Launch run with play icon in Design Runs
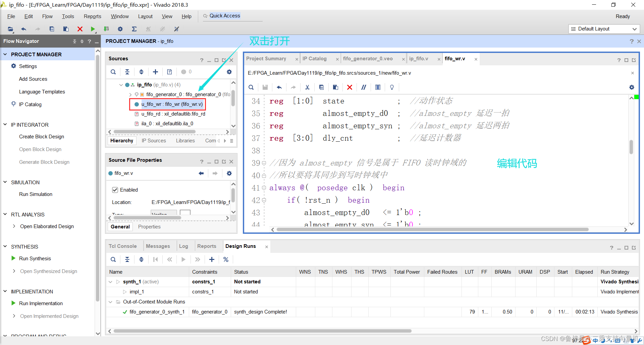Image resolution: width=644 pixels, height=345 pixels. [183, 260]
